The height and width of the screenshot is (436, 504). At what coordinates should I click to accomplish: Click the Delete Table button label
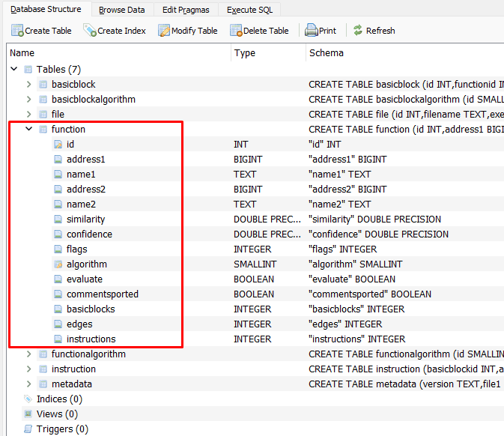tap(266, 31)
